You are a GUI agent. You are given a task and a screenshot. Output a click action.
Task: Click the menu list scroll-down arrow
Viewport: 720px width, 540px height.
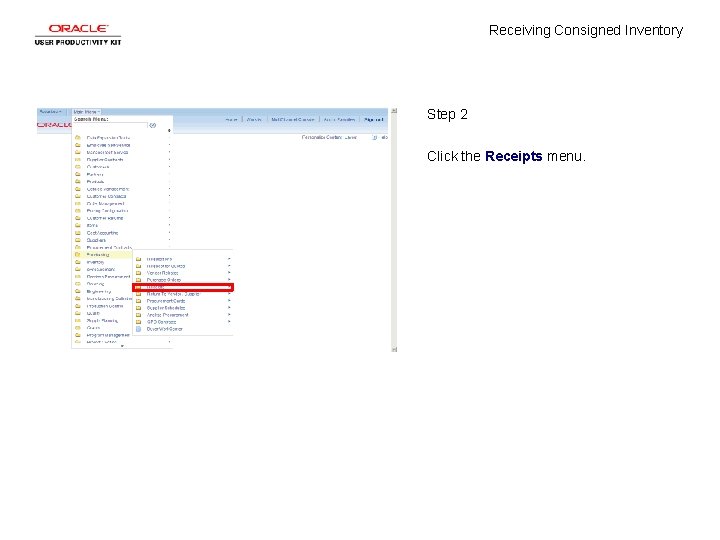click(x=122, y=346)
